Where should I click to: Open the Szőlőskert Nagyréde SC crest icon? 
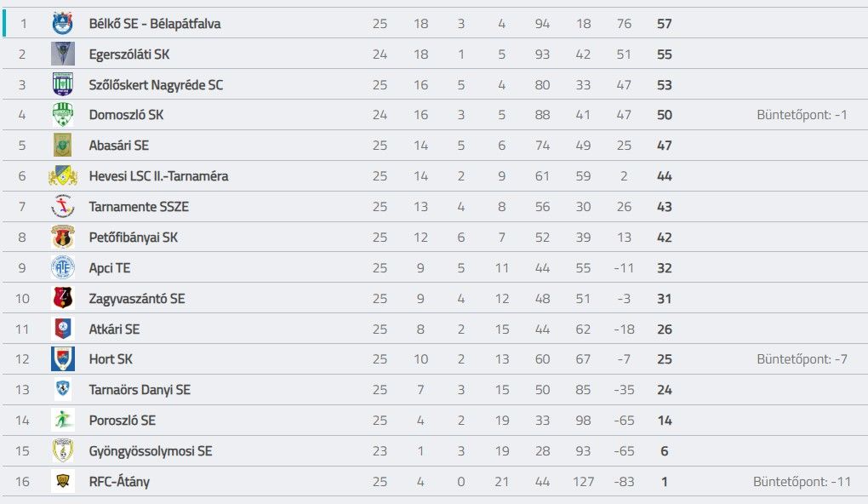point(63,84)
